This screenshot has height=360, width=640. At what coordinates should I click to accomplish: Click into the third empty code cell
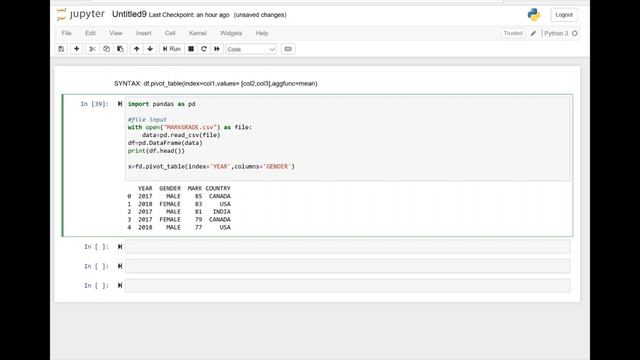pyautogui.click(x=347, y=285)
